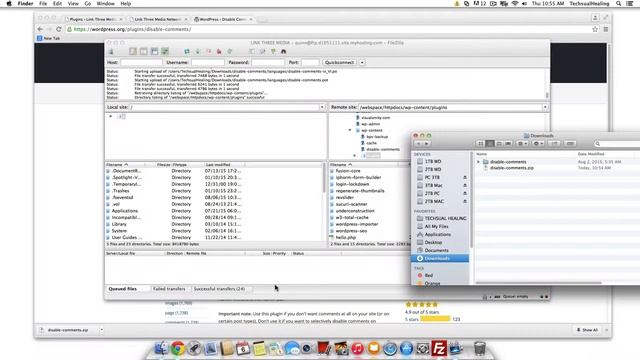This screenshot has width=640, height=360.
Task: Click the Finder window search field
Action: click(617, 143)
